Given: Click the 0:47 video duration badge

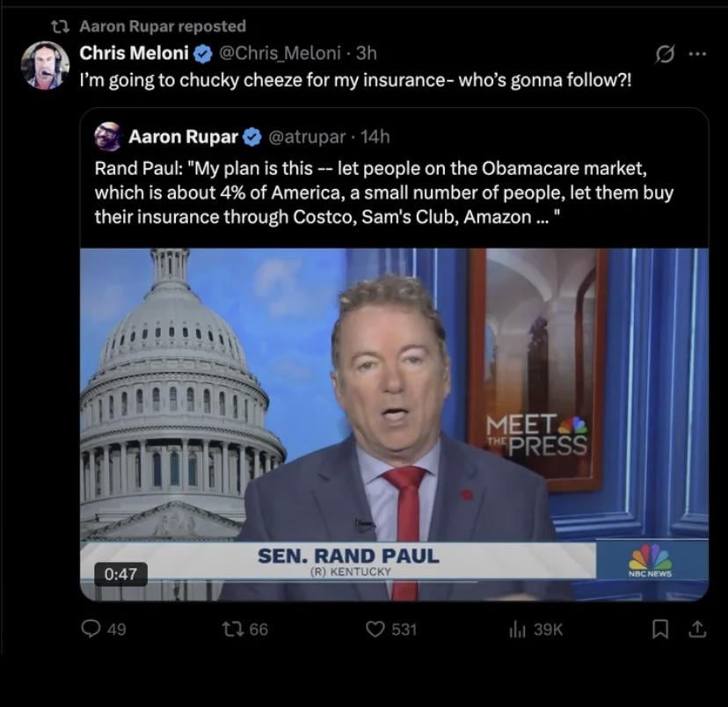Looking at the screenshot, I should pos(120,574).
